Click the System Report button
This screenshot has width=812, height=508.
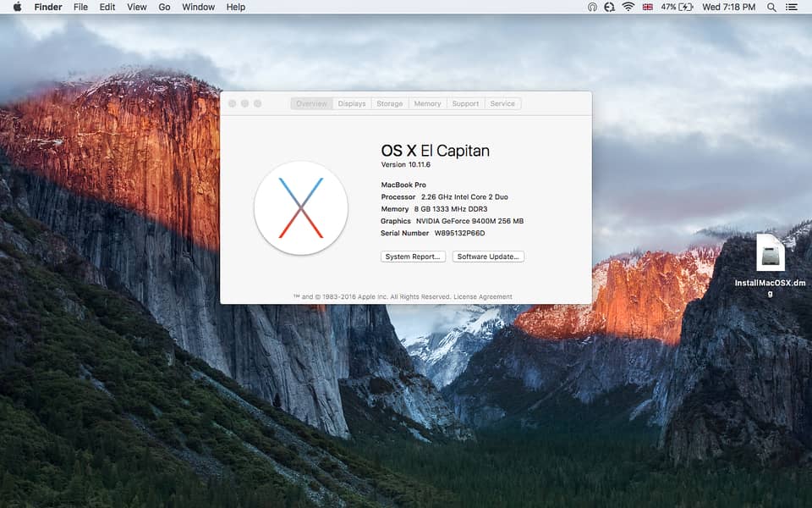(413, 257)
